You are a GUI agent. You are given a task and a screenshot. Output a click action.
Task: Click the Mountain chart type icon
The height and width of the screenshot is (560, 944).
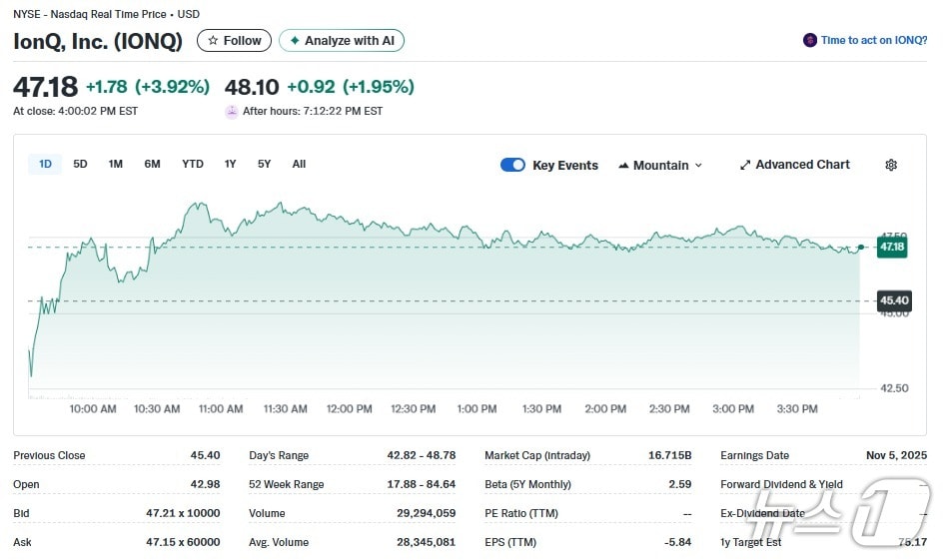(623, 166)
